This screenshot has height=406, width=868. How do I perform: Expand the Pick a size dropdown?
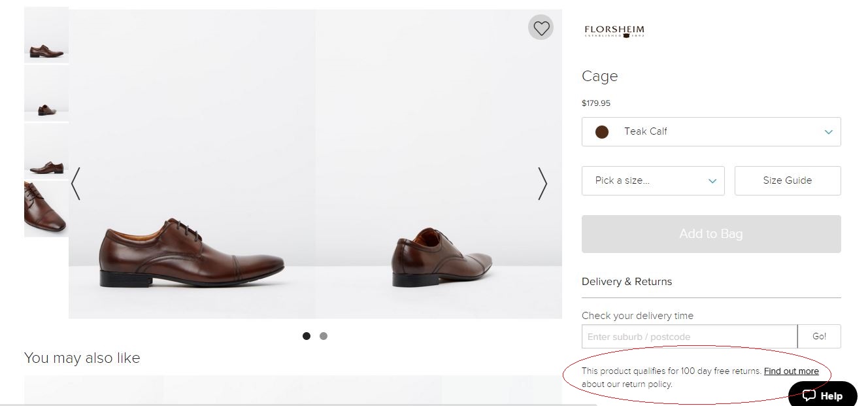pos(652,180)
